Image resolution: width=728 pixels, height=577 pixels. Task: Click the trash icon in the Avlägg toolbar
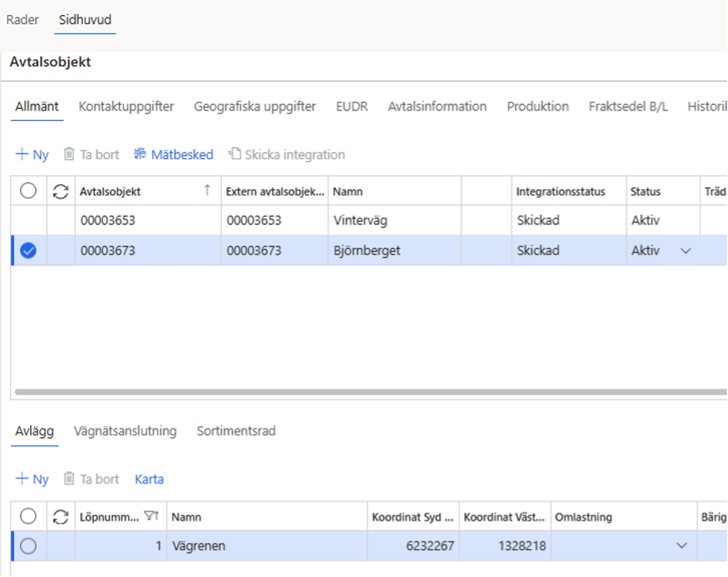[x=68, y=478]
